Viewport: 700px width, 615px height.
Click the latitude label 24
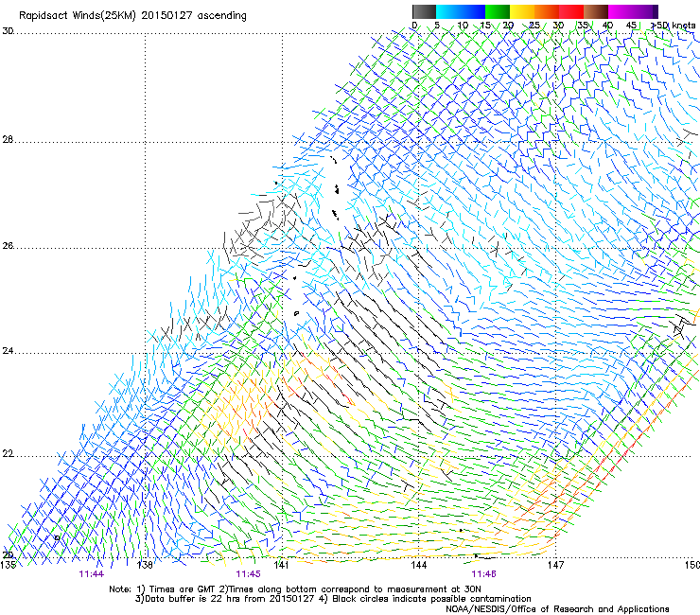tap(8, 351)
